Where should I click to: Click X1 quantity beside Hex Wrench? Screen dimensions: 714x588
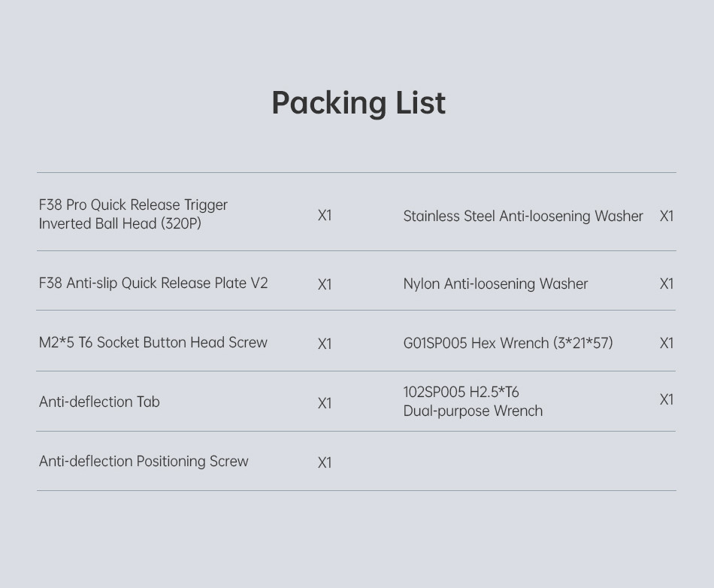(x=667, y=343)
